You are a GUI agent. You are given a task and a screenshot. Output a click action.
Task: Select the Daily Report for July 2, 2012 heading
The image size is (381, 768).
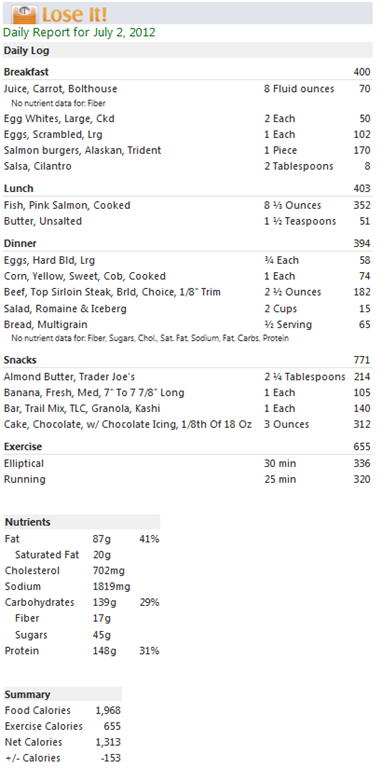(79, 33)
